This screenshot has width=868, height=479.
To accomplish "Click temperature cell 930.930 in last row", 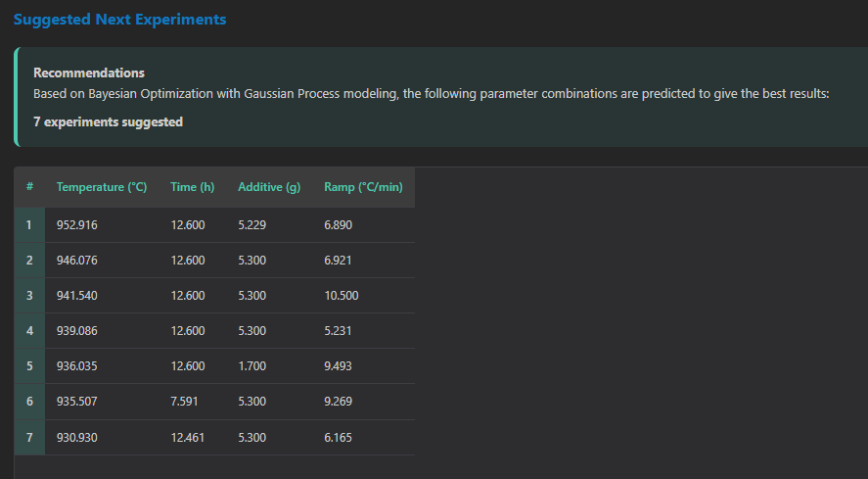I will (x=77, y=437).
